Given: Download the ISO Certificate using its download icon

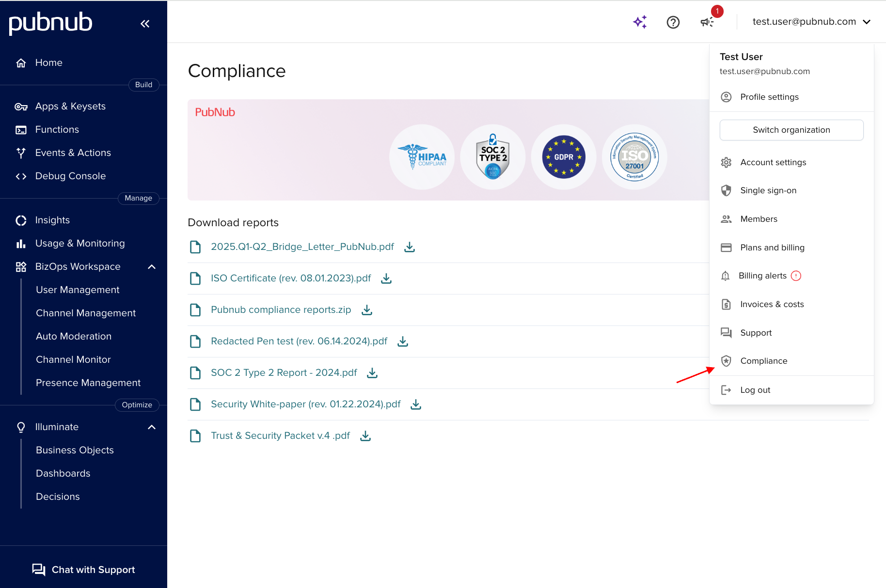Looking at the screenshot, I should (386, 279).
